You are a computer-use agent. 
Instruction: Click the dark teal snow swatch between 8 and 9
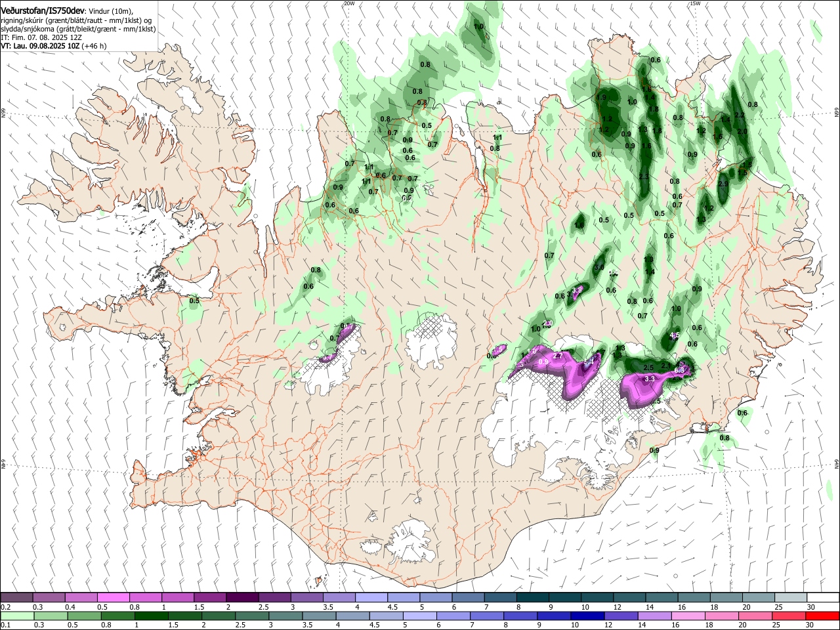[x=533, y=597]
